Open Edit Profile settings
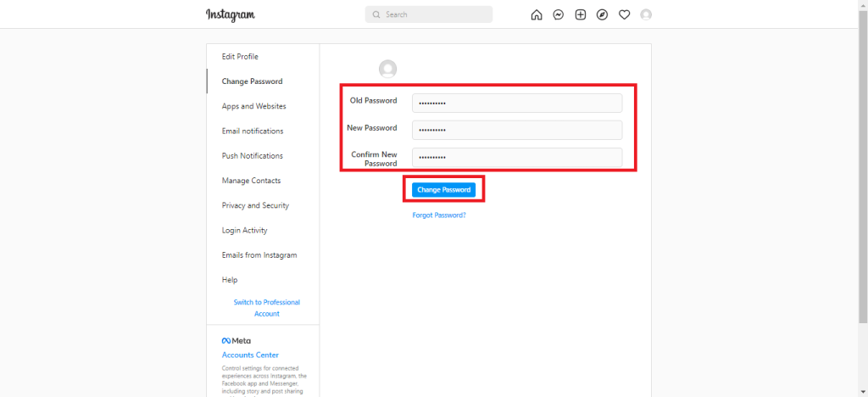 [240, 57]
